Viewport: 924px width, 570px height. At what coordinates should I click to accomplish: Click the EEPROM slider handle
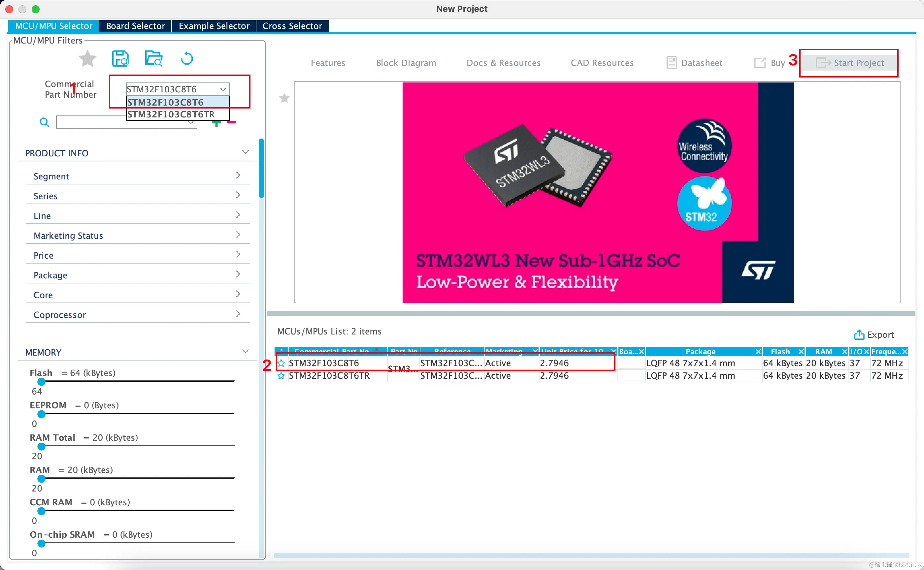[42, 414]
